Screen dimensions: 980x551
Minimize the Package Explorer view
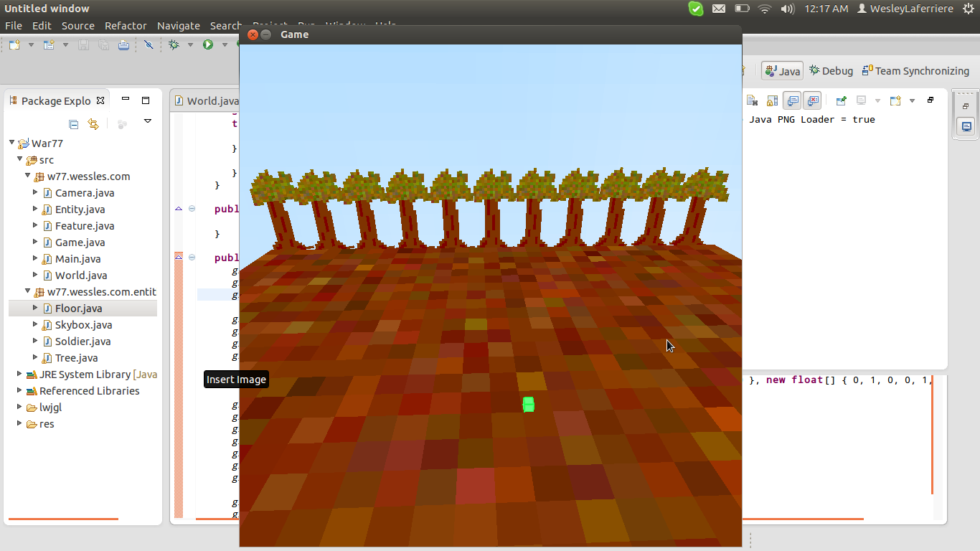click(126, 99)
